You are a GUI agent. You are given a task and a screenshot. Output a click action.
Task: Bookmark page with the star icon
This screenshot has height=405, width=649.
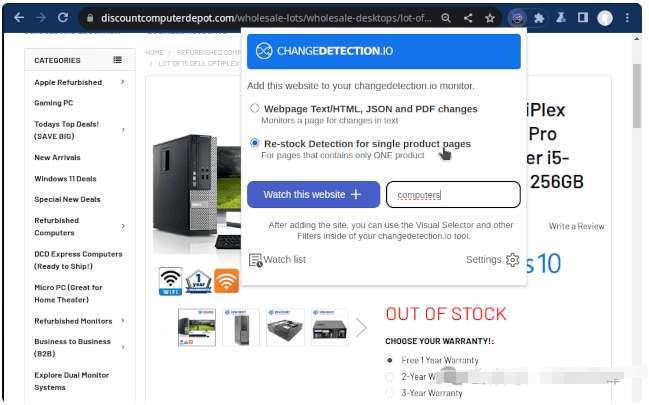coord(490,18)
